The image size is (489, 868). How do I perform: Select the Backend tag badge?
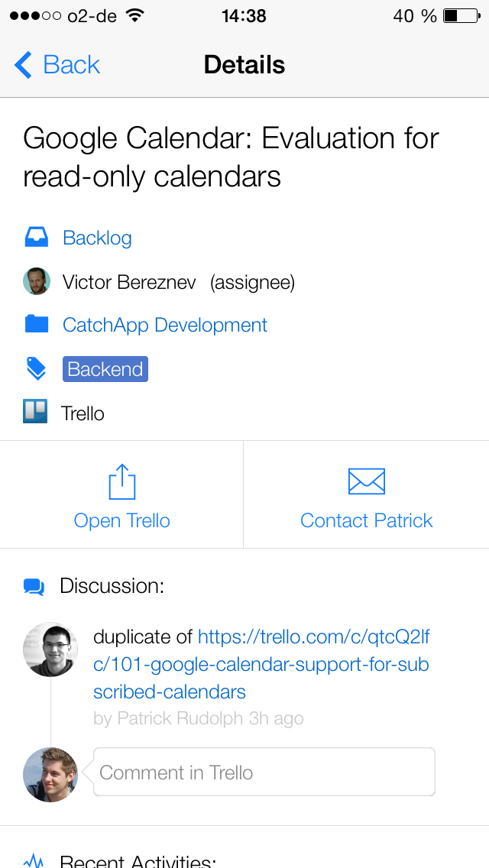coord(105,369)
